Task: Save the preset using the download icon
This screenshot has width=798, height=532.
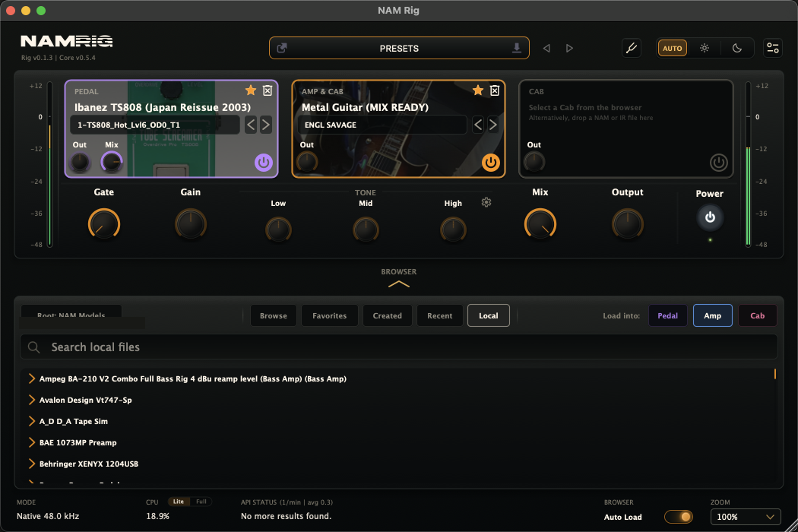Action: coord(516,48)
